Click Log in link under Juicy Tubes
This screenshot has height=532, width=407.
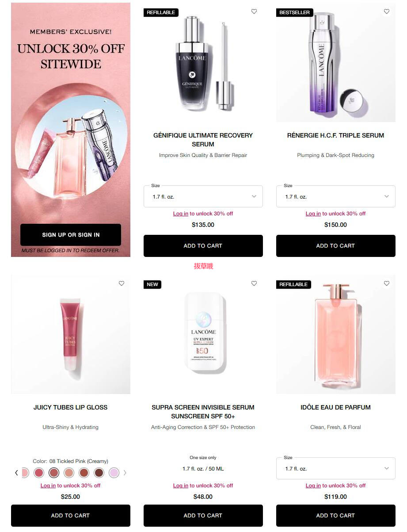pyautogui.click(x=48, y=486)
